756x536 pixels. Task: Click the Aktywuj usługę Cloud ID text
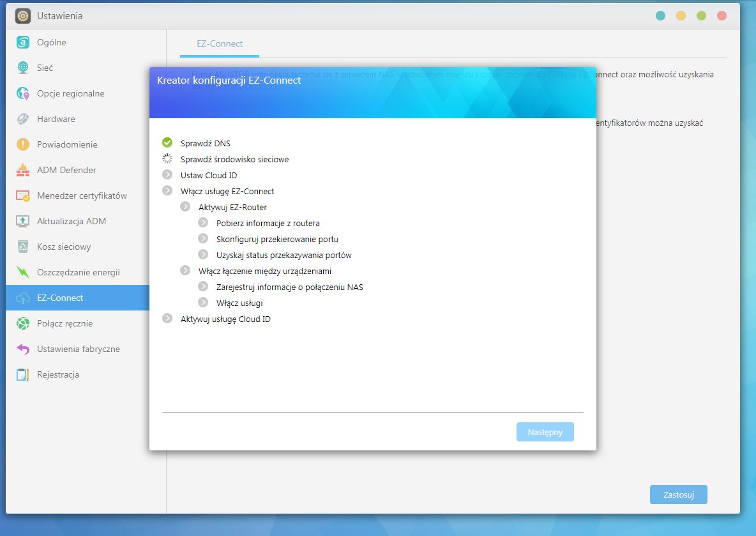point(225,319)
